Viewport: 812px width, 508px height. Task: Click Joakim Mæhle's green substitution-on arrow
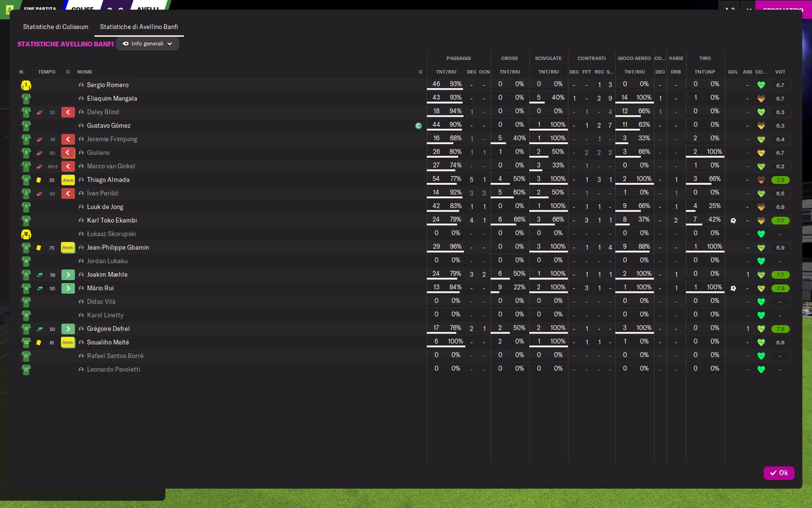pos(68,275)
